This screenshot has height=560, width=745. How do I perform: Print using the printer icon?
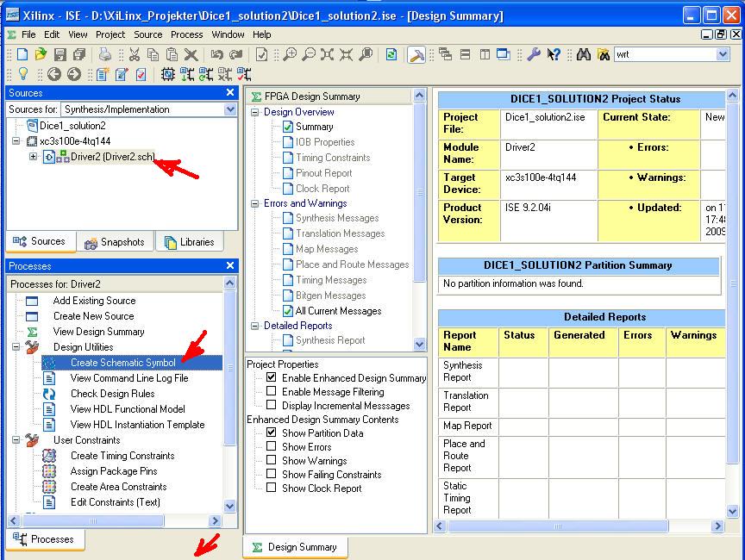click(105, 54)
